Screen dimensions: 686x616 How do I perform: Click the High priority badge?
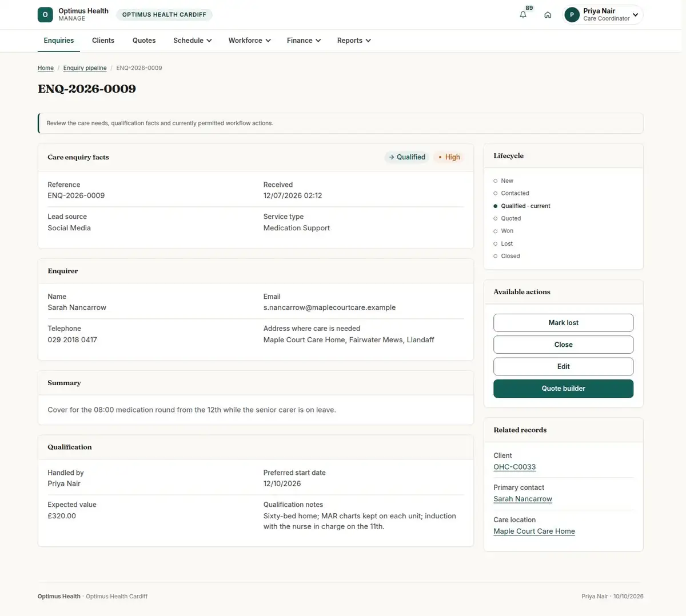[449, 157]
